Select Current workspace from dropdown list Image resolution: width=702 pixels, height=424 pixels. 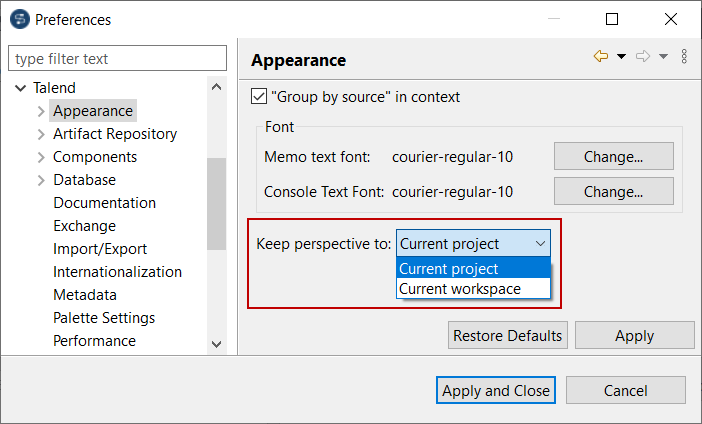460,289
